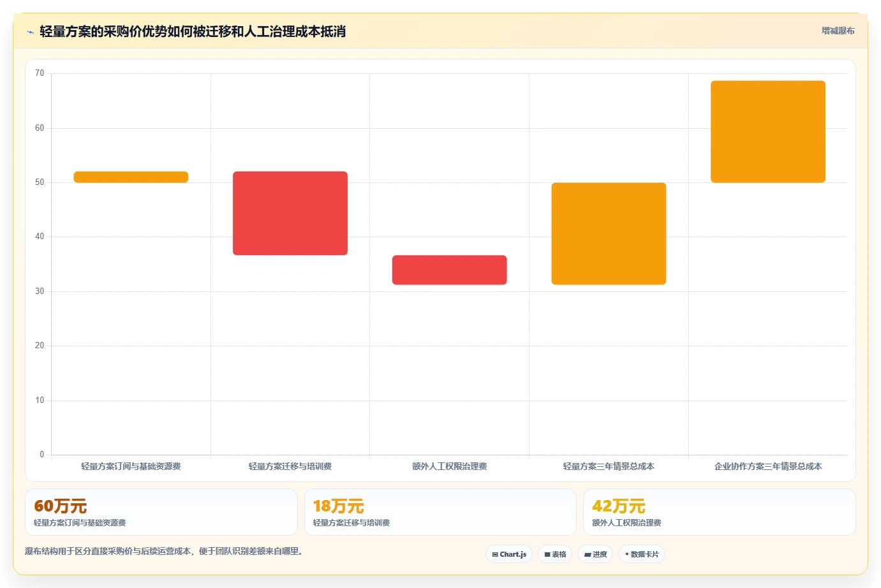This screenshot has height=588, width=881.
Task: Click the Chart.js tag chip
Action: 509,554
